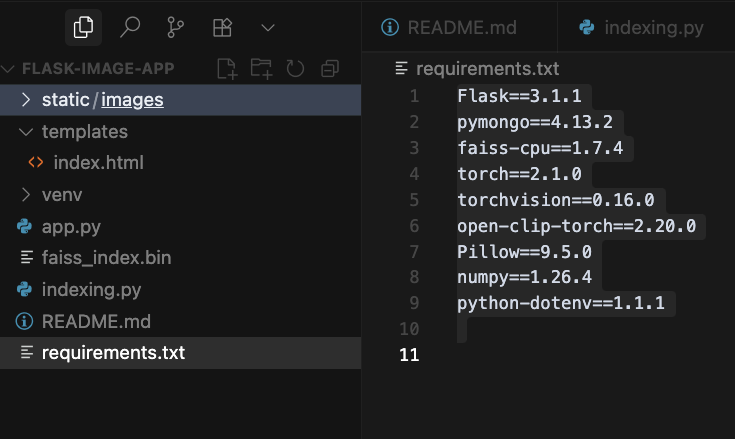The width and height of the screenshot is (735, 439).
Task: Click the open-clip-torch==2.20.0 line
Action: [577, 226]
